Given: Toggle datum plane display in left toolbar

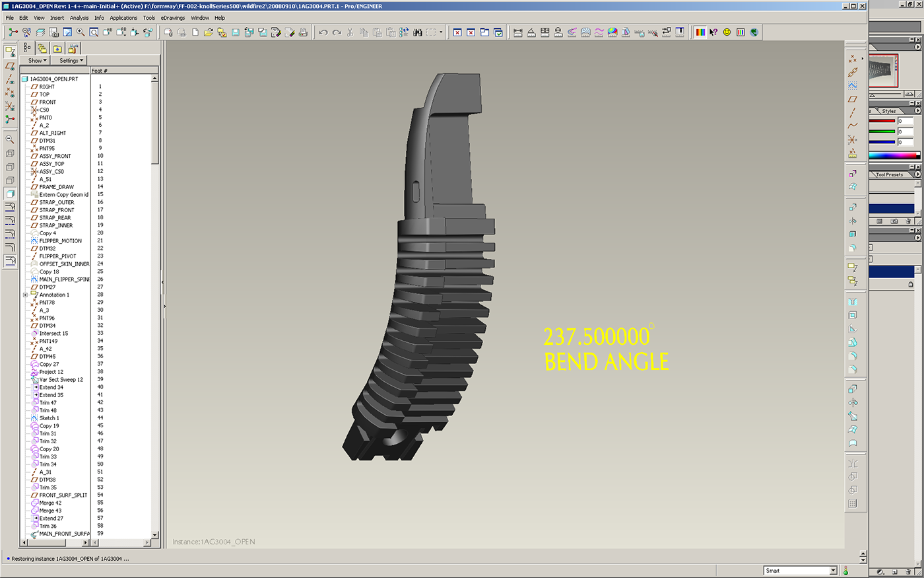Looking at the screenshot, I should coord(10,66).
